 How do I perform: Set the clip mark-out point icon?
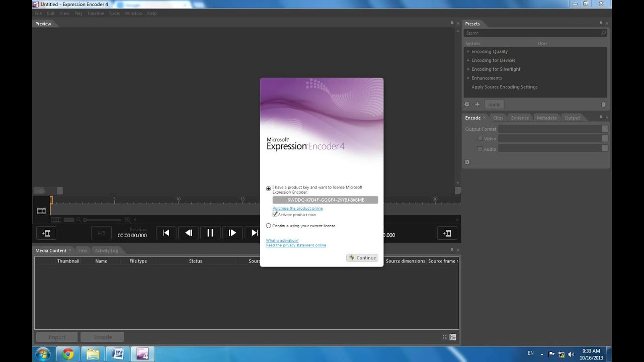point(447,233)
